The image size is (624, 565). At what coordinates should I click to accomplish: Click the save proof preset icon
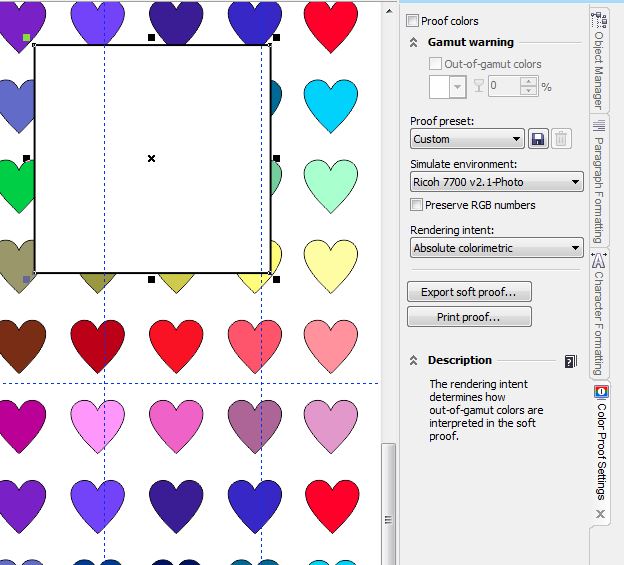click(538, 139)
